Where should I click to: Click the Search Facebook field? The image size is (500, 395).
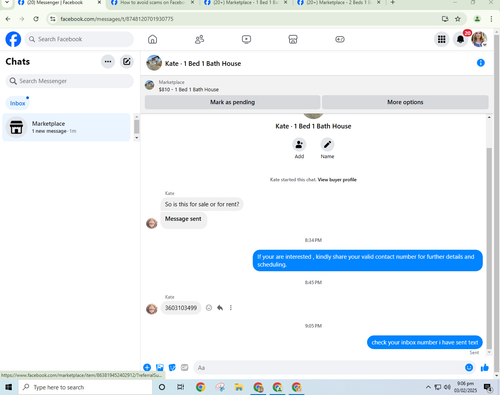79,39
